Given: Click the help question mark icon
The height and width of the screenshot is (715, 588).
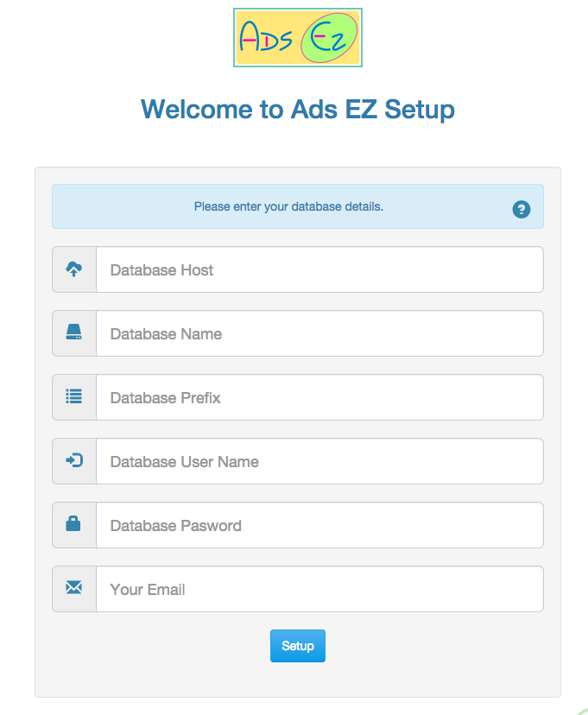Looking at the screenshot, I should pos(521,209).
